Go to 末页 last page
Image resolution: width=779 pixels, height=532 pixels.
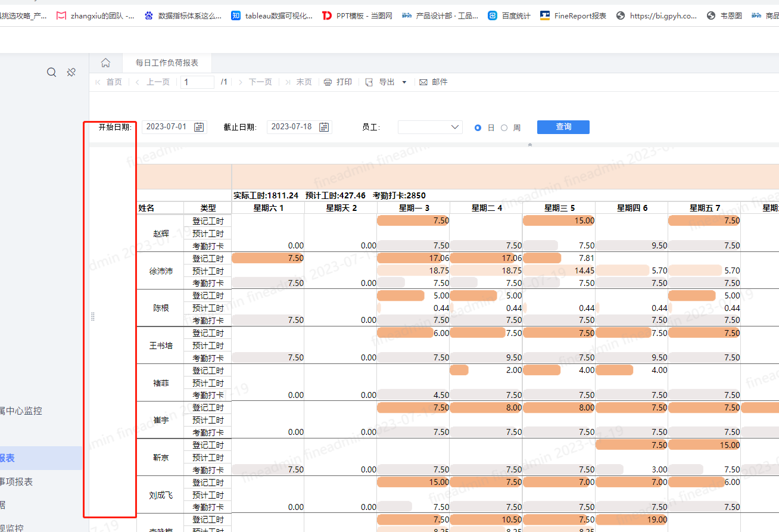(298, 82)
